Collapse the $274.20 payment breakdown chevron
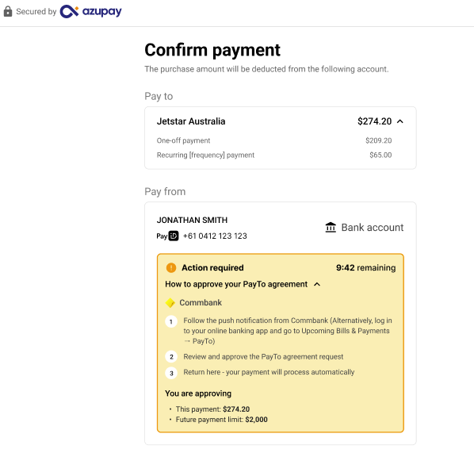 point(400,121)
